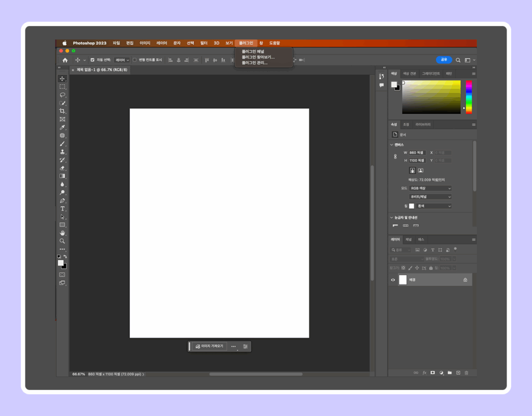532x416 pixels.
Task: Activate the Zoom magnifier tool
Action: click(x=62, y=241)
